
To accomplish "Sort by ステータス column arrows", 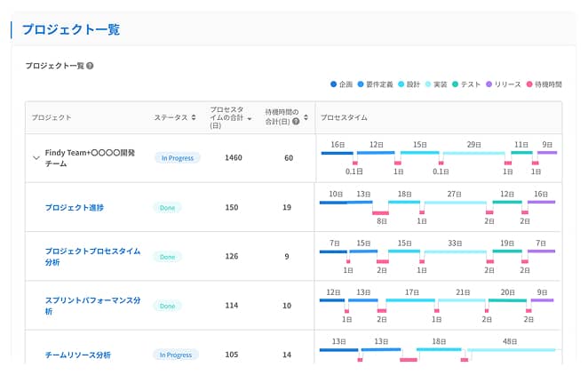I will (x=194, y=117).
